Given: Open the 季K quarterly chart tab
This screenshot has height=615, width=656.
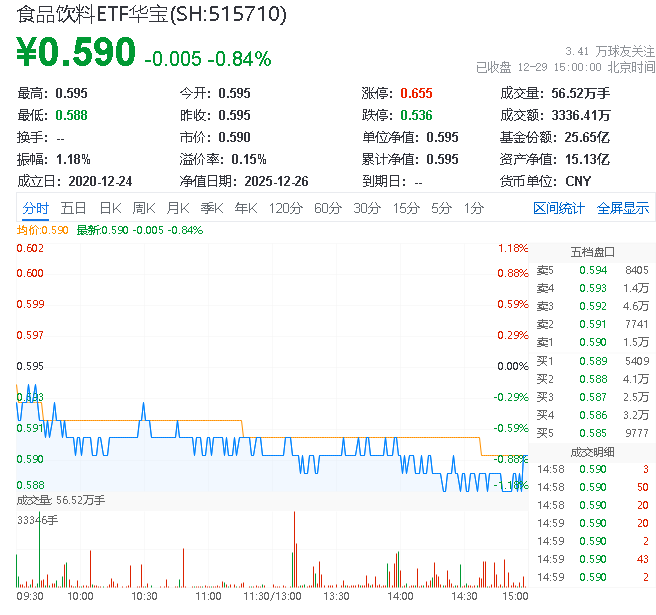Looking at the screenshot, I should coord(211,208).
